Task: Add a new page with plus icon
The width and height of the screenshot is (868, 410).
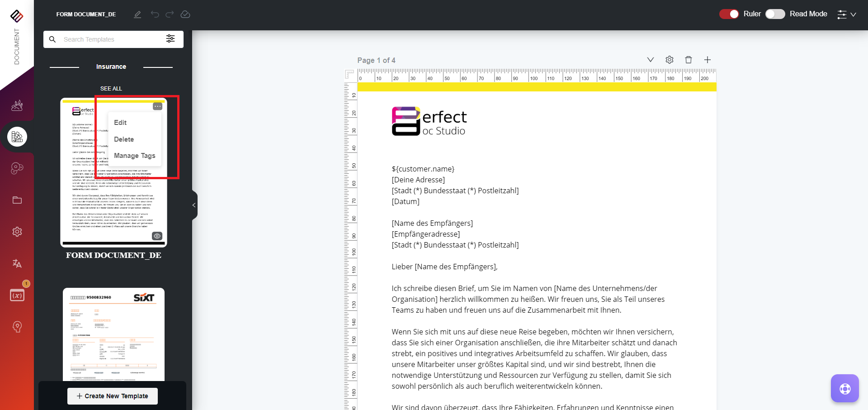Action: tap(708, 60)
